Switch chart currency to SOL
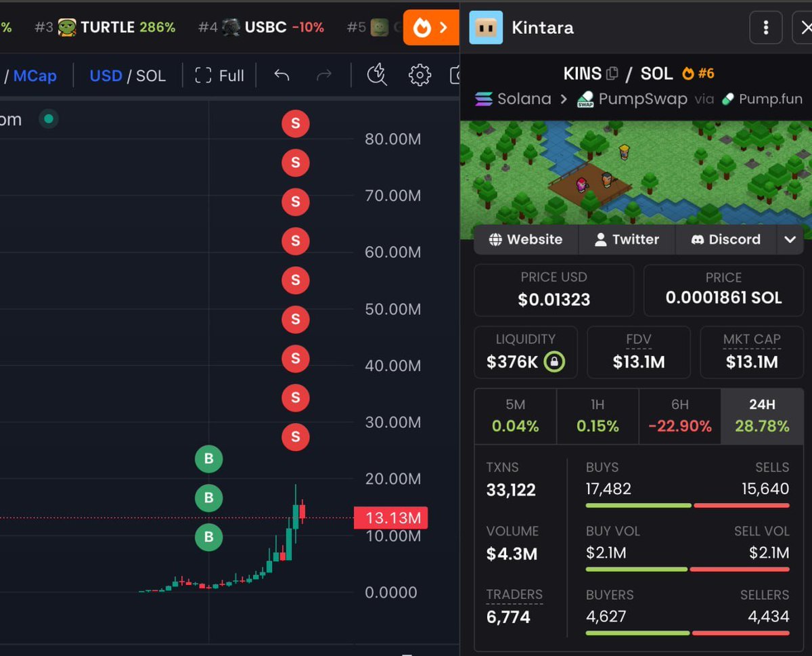This screenshot has height=656, width=812. click(x=151, y=76)
